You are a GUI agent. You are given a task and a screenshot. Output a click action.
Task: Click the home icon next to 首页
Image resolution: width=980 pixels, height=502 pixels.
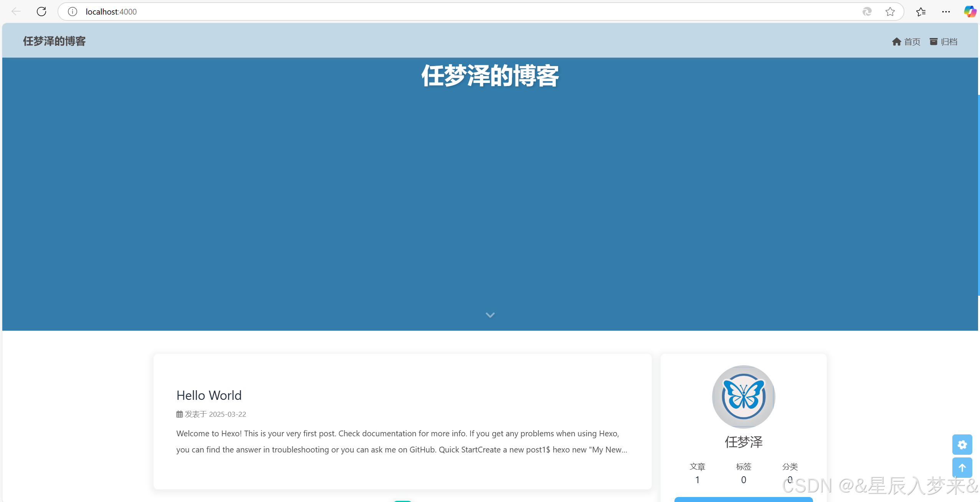point(896,41)
